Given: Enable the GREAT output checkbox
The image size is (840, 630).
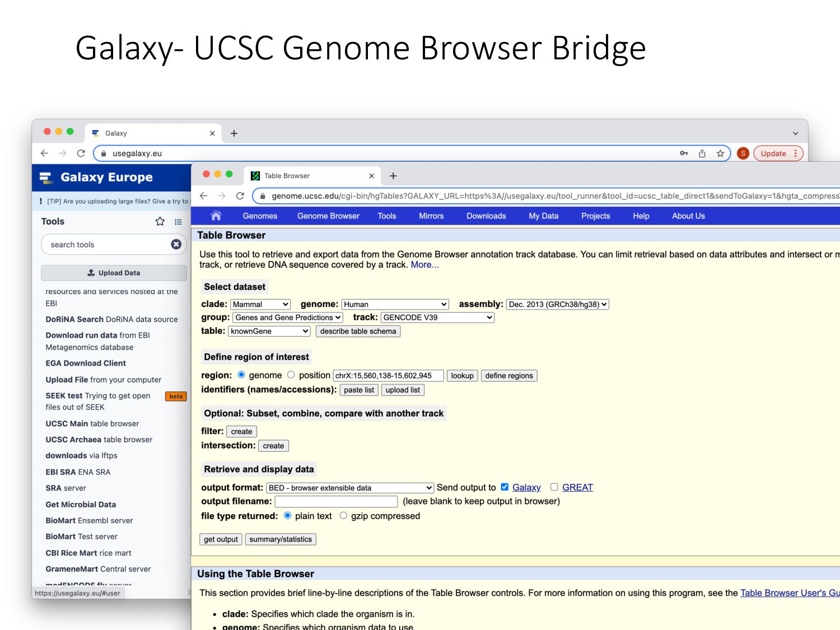Looking at the screenshot, I should click(x=554, y=487).
